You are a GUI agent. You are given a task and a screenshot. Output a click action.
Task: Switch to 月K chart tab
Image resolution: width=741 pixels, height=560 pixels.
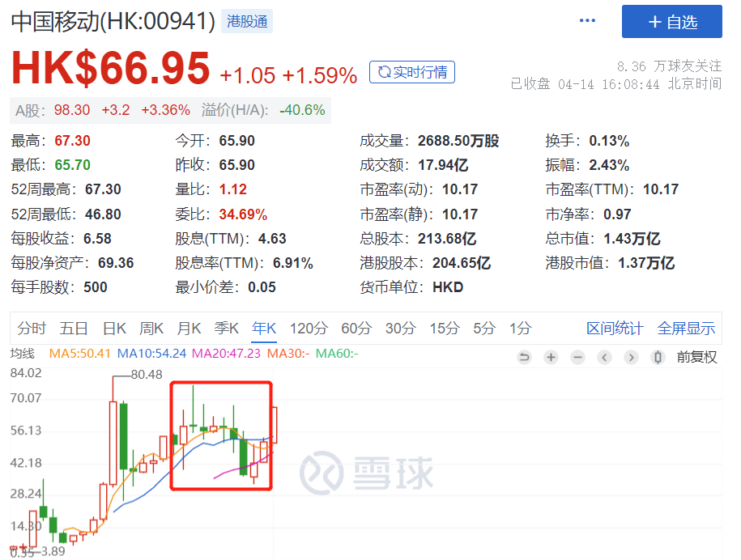tap(189, 329)
